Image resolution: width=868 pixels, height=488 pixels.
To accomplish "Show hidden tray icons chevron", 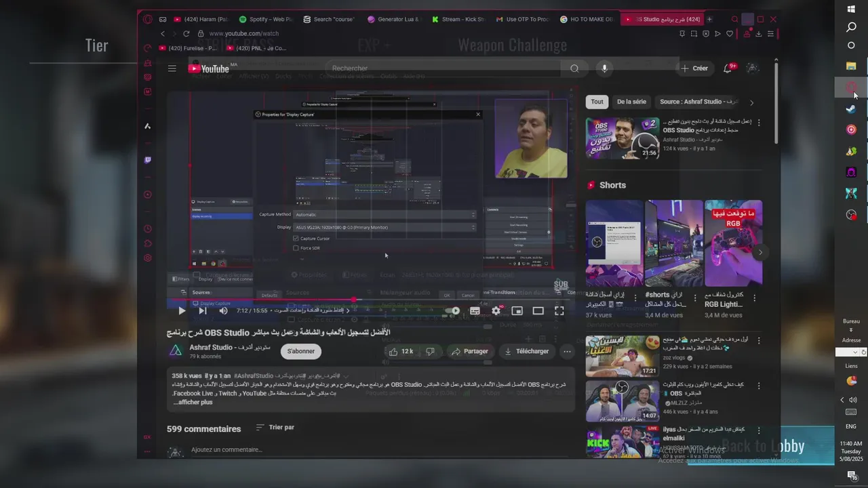I will click(x=843, y=400).
